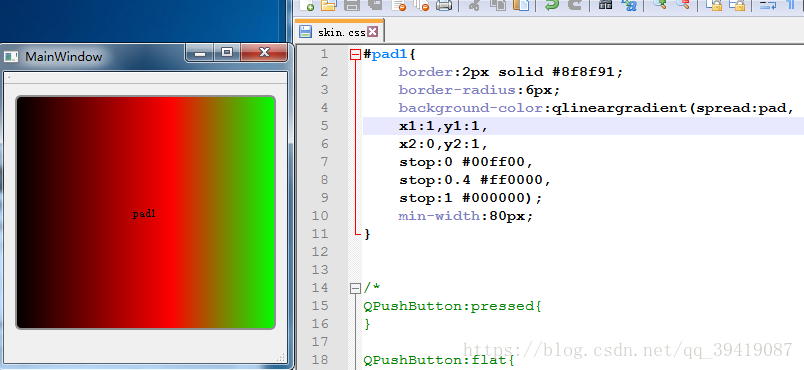Maximize the MainWindow window
The image size is (804, 370).
point(227,52)
